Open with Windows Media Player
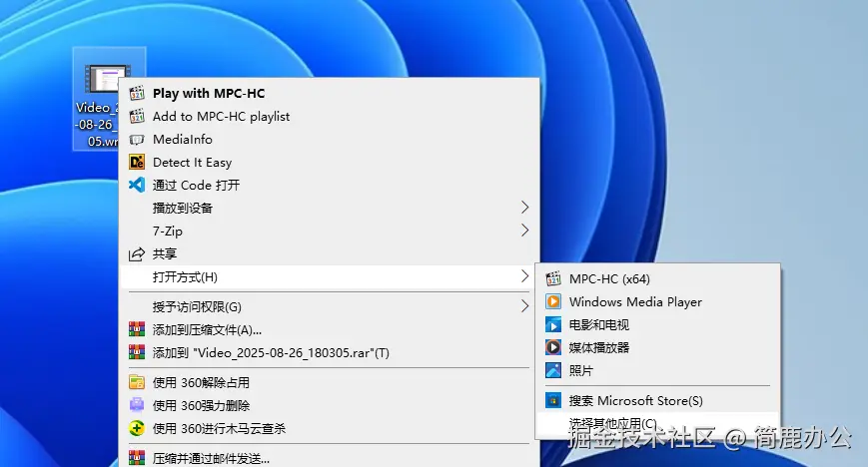Image resolution: width=868 pixels, height=467 pixels. (x=657, y=301)
